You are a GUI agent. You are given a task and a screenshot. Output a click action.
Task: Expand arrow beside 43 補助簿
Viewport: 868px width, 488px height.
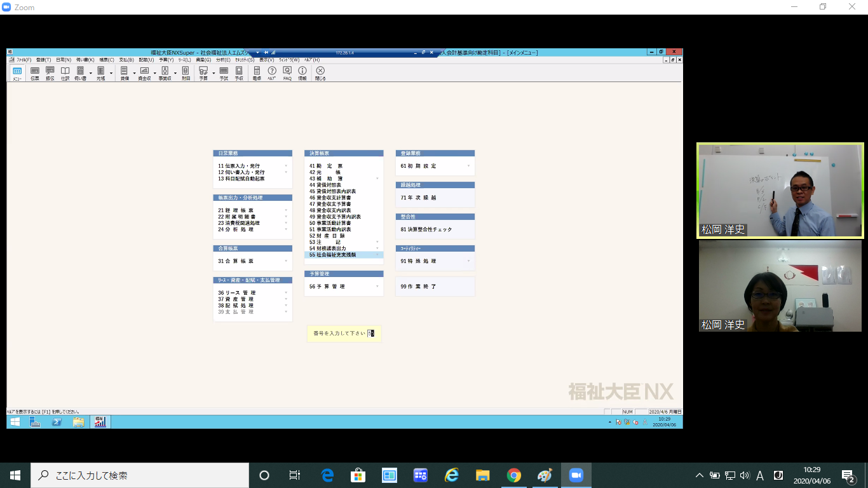coord(377,179)
